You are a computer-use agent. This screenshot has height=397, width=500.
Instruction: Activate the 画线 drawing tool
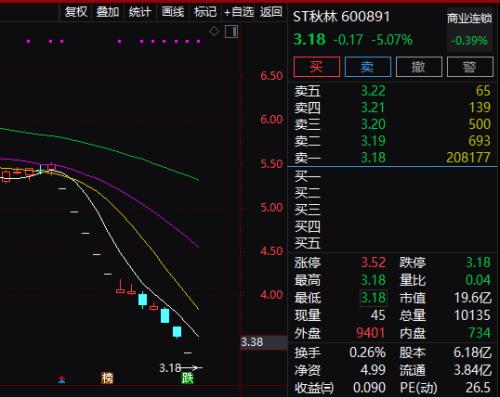click(x=173, y=12)
